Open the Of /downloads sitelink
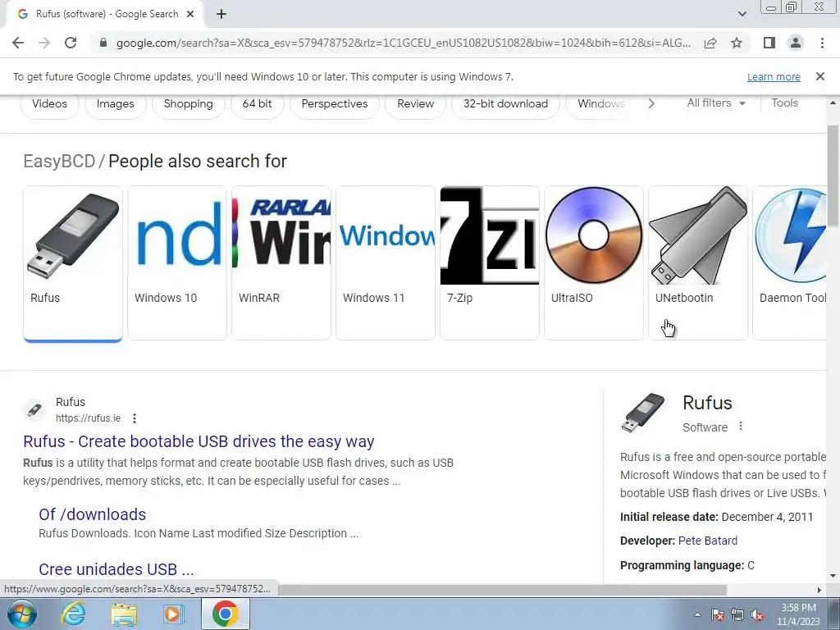The image size is (840, 630). click(x=92, y=514)
